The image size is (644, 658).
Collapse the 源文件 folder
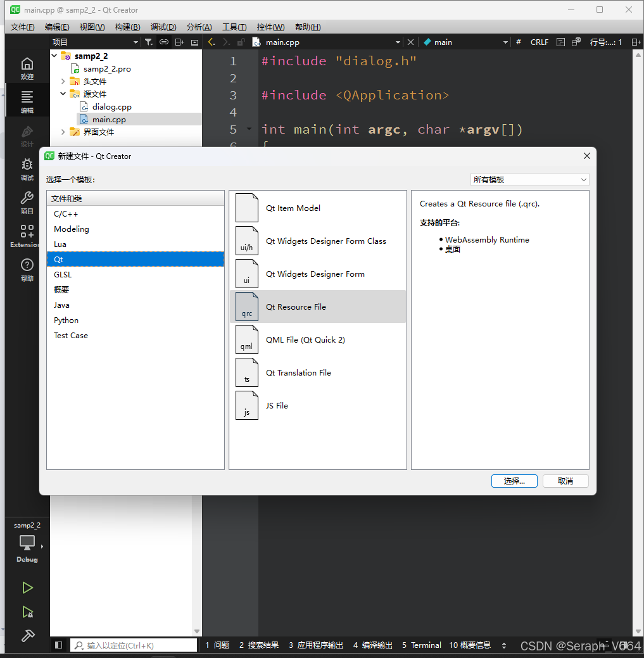point(63,94)
